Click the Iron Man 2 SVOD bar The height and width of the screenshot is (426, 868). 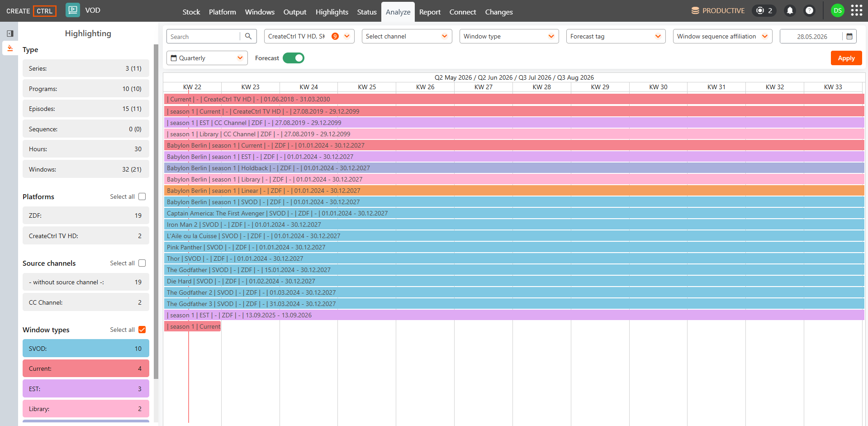[514, 225]
